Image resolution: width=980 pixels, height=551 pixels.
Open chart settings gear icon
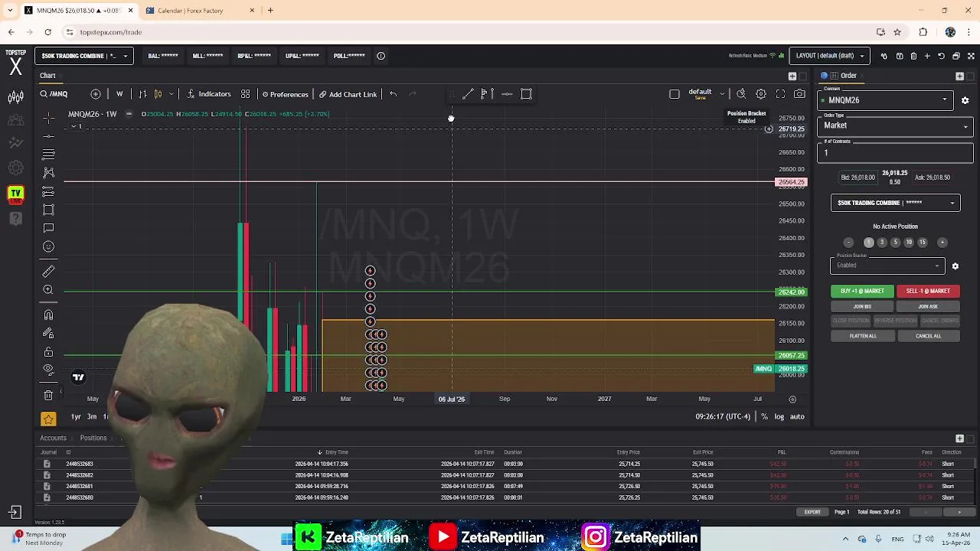point(761,94)
